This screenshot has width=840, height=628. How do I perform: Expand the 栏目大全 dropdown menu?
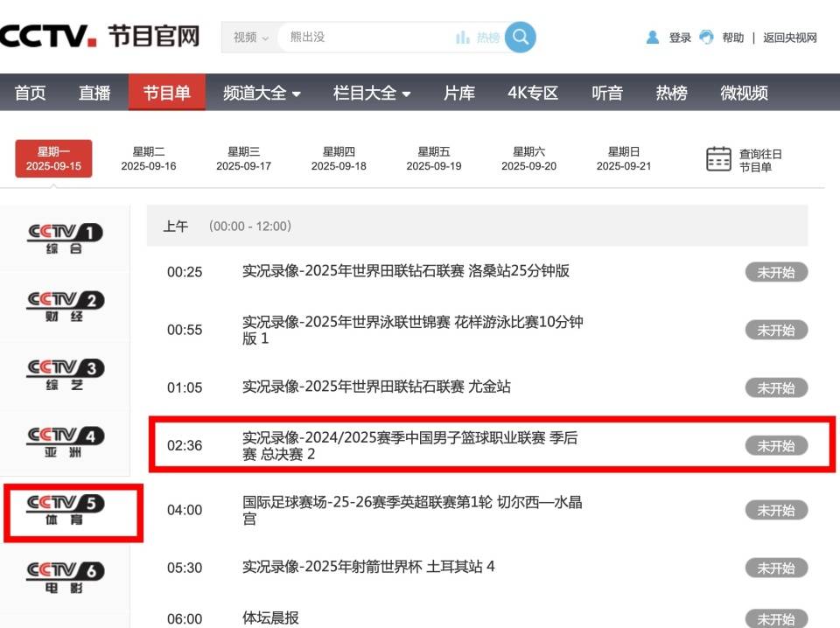click(x=372, y=93)
